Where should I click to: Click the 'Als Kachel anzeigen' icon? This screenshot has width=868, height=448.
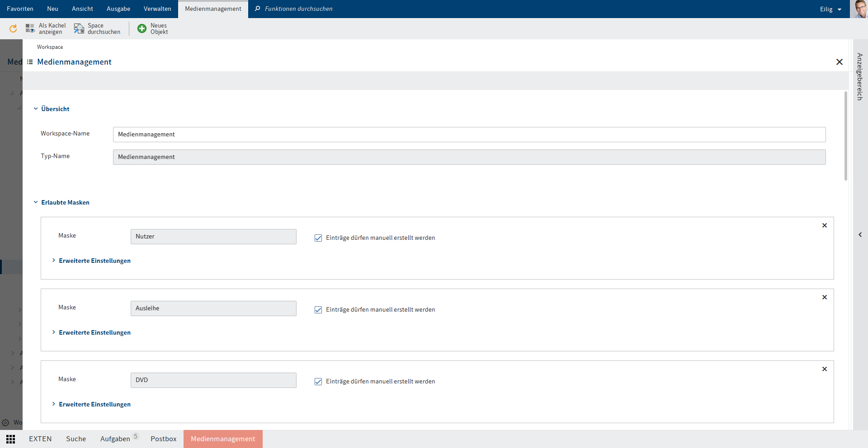pyautogui.click(x=30, y=28)
